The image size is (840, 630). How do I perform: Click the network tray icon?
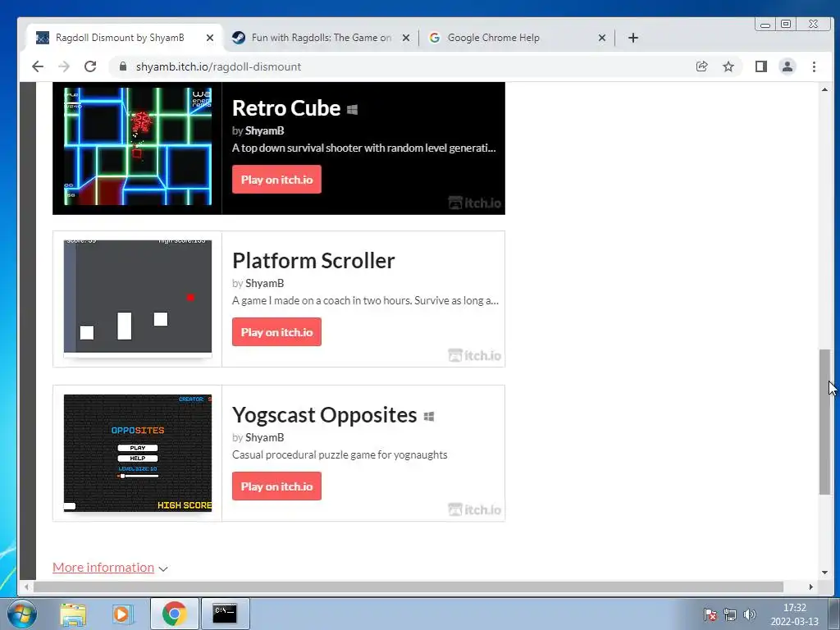coord(729,614)
